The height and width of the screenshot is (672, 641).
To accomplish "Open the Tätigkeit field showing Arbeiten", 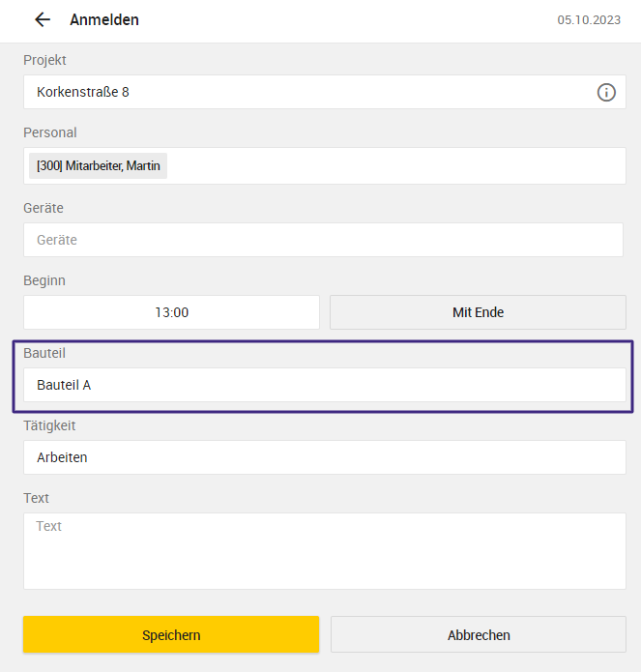I will [x=324, y=457].
